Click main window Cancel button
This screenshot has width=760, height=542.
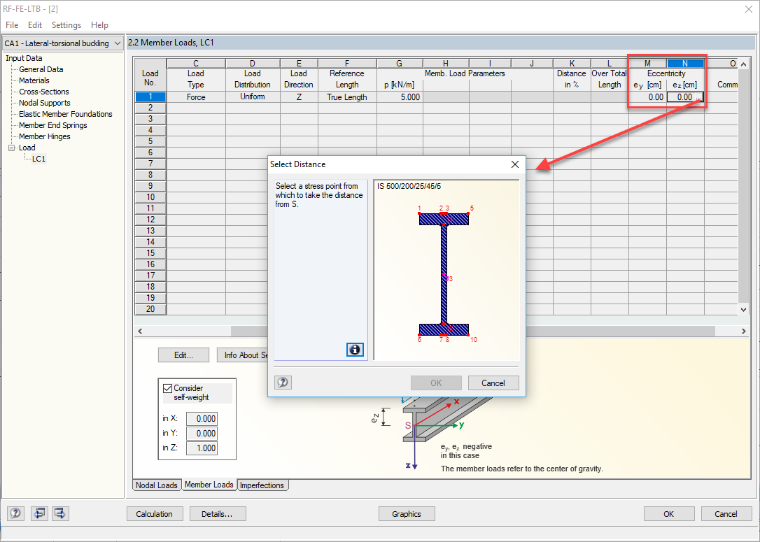726,513
